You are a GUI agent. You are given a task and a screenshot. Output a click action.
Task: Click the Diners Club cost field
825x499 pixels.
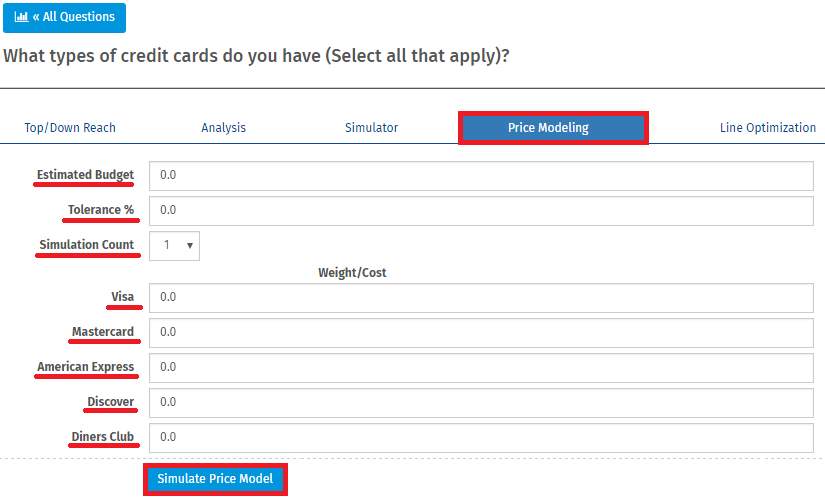pos(481,438)
